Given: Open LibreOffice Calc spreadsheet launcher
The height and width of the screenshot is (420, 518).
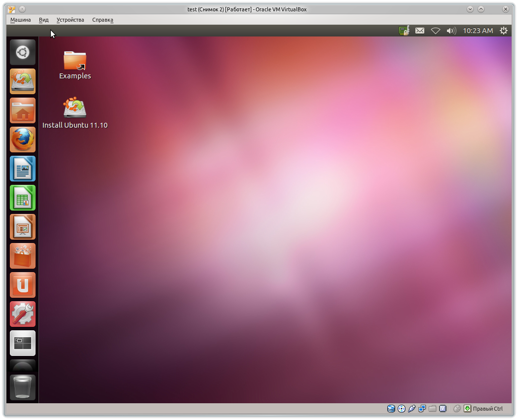Looking at the screenshot, I should tap(23, 198).
